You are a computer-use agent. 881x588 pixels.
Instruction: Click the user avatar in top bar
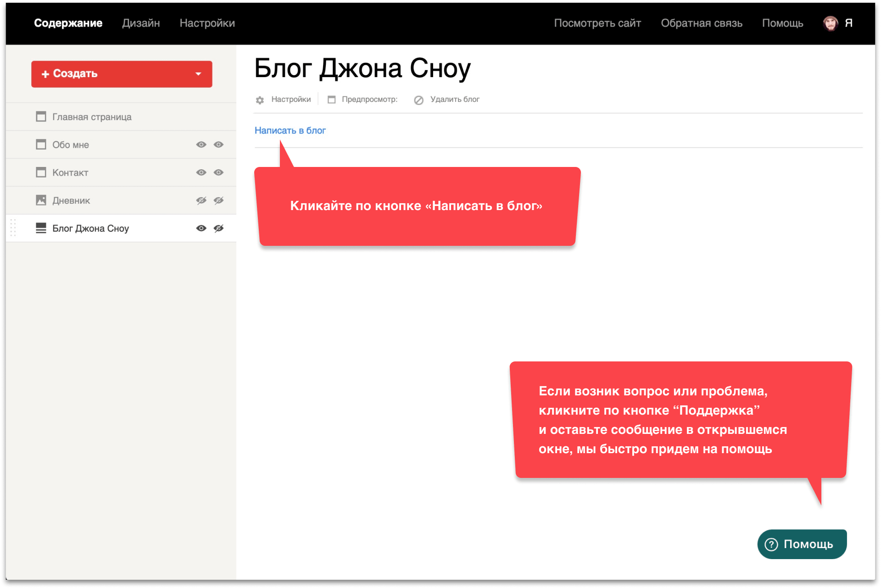point(830,23)
